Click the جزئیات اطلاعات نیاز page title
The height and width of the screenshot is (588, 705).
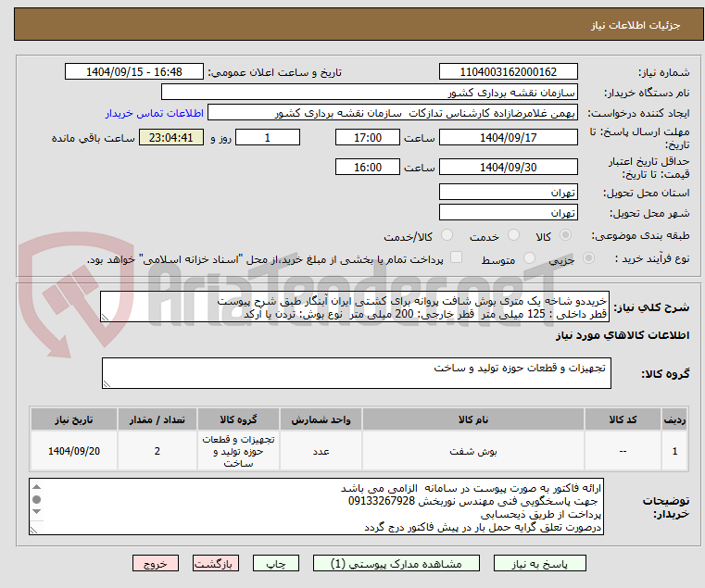click(x=636, y=25)
